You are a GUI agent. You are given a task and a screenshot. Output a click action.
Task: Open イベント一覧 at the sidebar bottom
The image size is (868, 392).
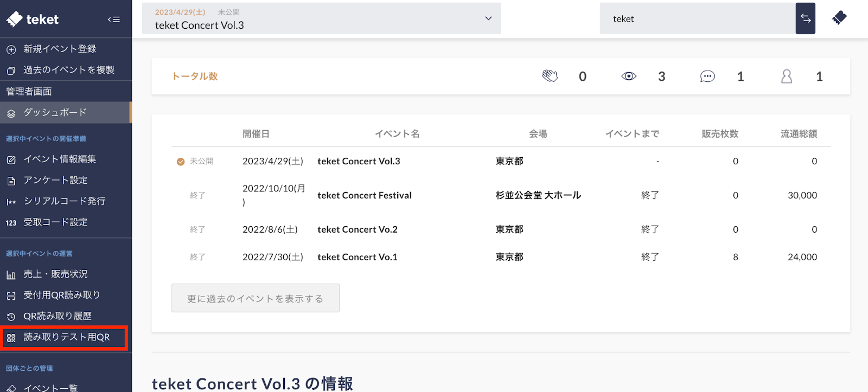pyautogui.click(x=50, y=387)
